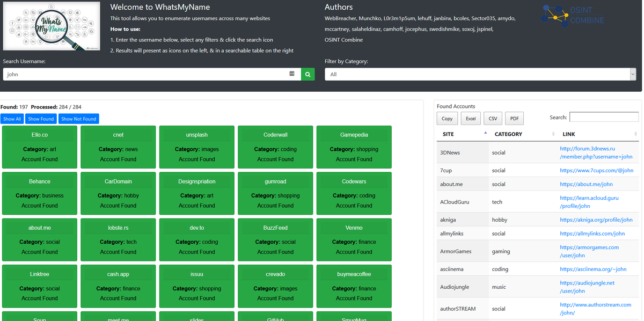The image size is (644, 321).
Task: Click the Show All button
Action: tap(12, 119)
